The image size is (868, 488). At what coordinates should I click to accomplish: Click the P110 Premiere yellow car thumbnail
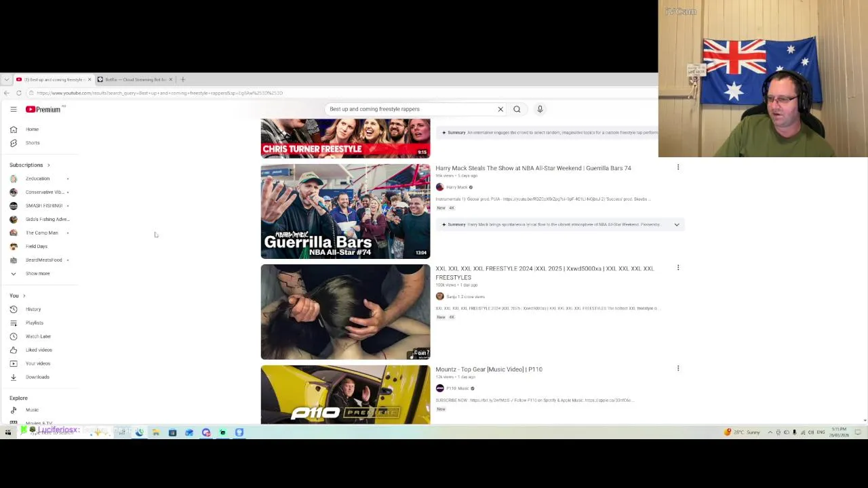345,394
